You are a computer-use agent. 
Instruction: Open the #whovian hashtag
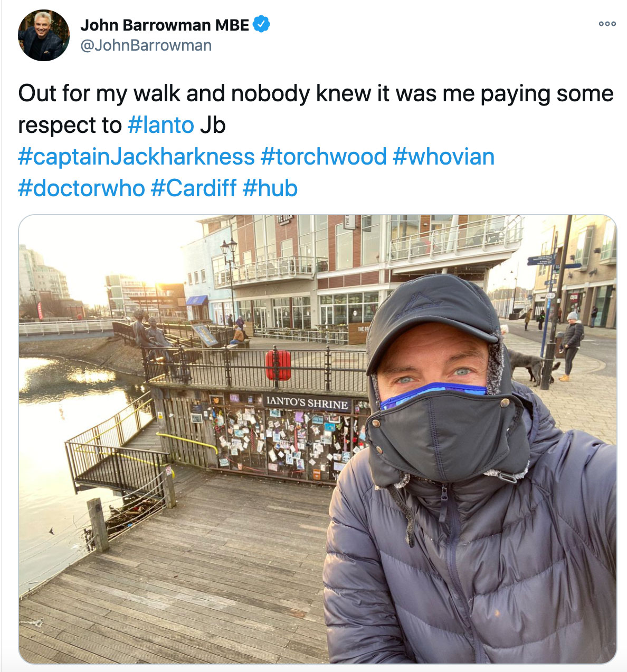pos(444,157)
